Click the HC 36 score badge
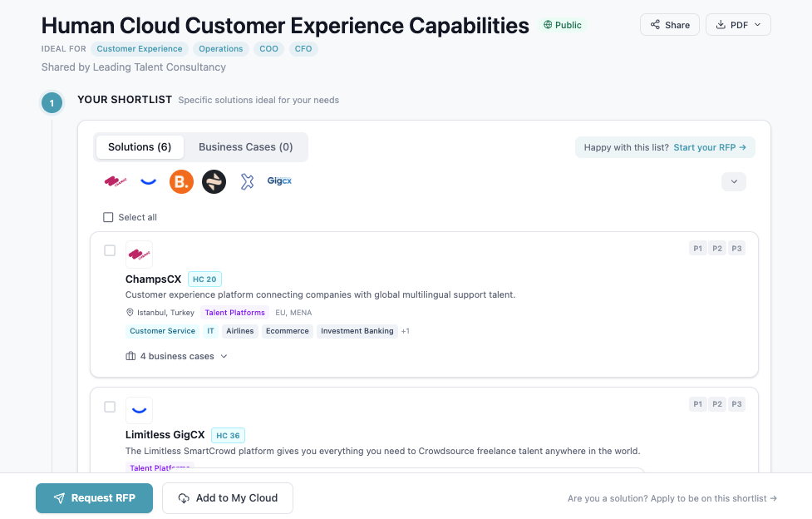812x519 pixels. point(228,435)
